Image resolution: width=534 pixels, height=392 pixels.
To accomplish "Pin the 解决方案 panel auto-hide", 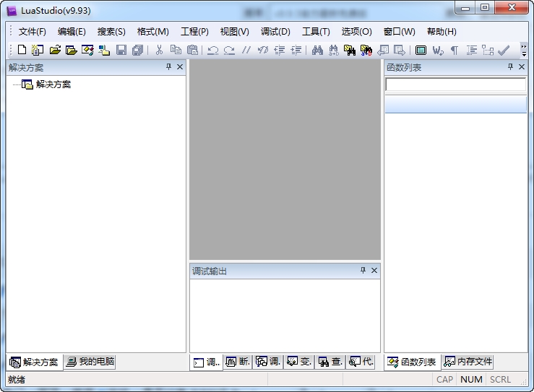I will tap(169, 67).
